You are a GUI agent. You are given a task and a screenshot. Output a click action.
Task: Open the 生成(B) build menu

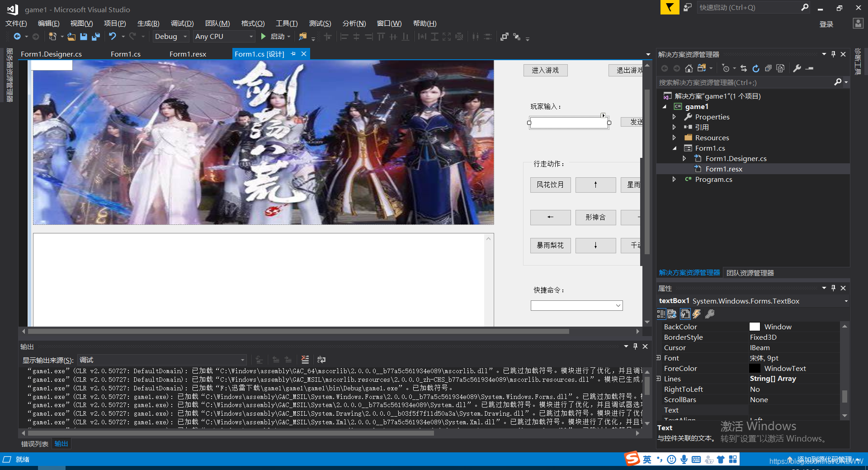click(x=148, y=24)
